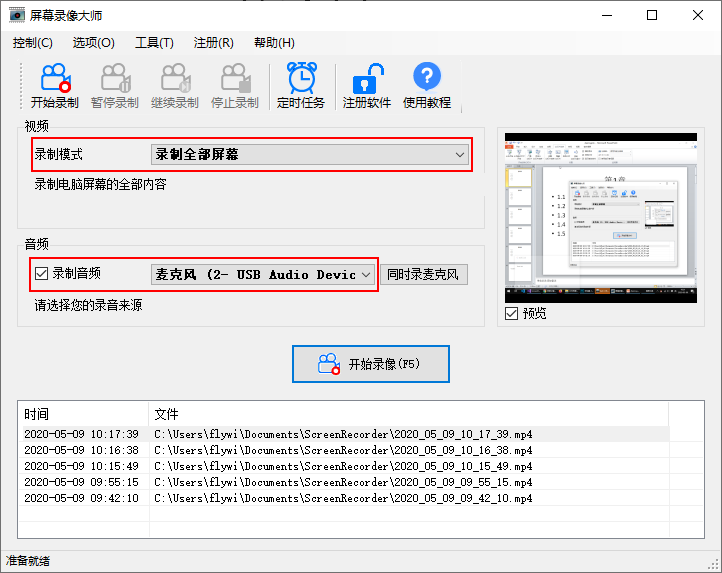Click the app icon in title bar
The image size is (722, 573).
click(x=17, y=15)
